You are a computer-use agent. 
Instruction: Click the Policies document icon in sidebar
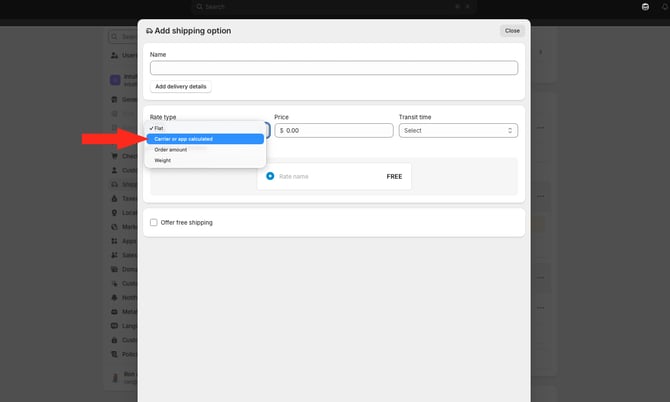[x=114, y=354]
